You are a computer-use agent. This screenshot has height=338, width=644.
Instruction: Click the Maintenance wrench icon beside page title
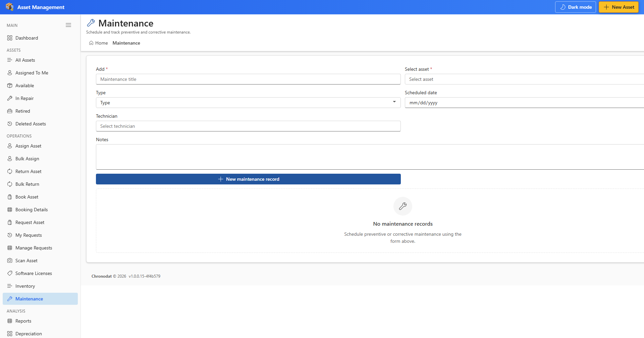[x=91, y=23]
